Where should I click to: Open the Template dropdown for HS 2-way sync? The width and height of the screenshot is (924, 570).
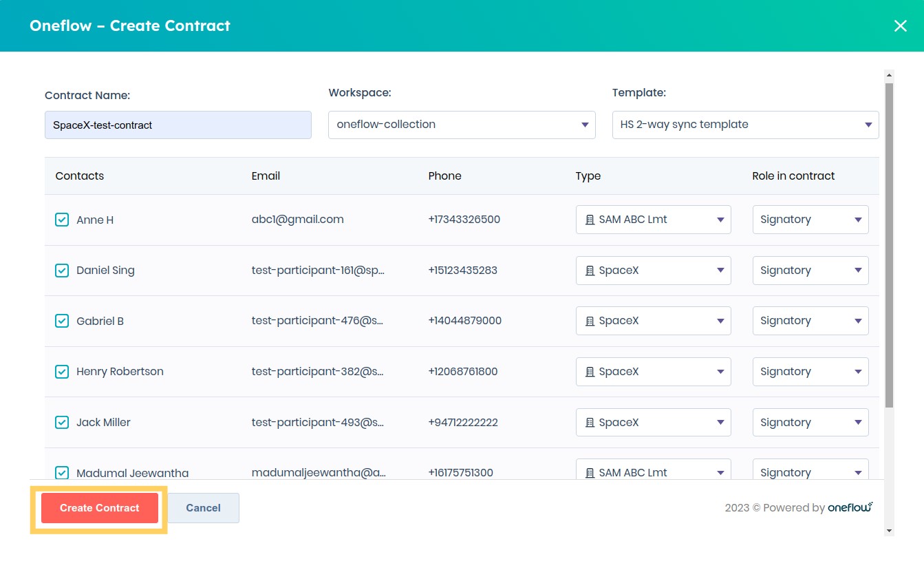(x=745, y=125)
